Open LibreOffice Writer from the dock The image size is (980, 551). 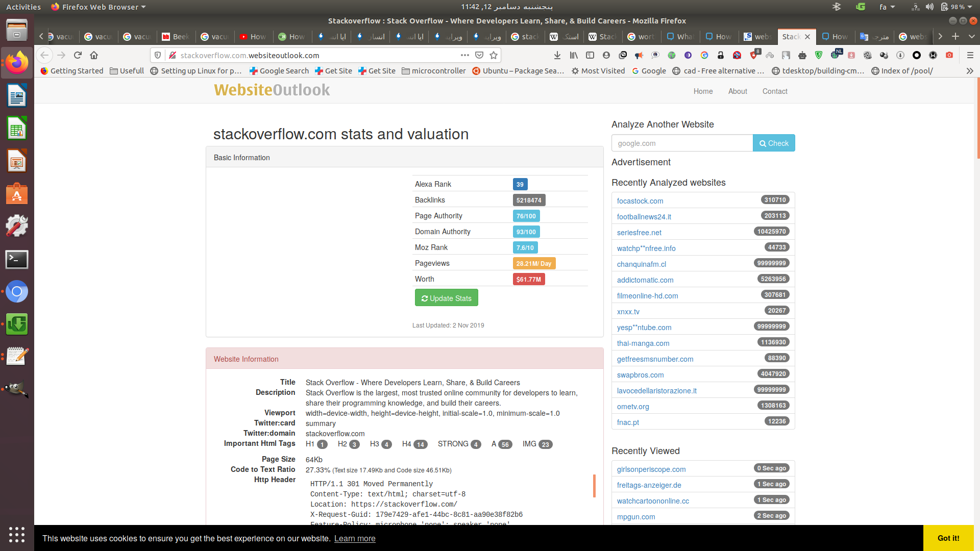coord(17,96)
